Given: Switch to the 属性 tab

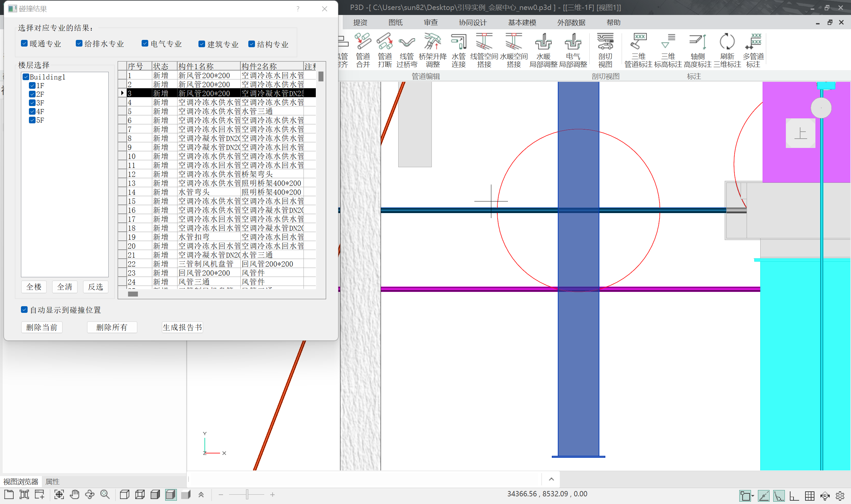Looking at the screenshot, I should [52, 481].
